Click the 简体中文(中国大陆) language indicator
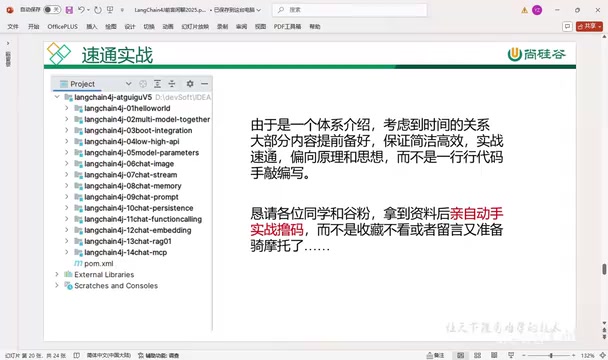608x360 pixels. pos(109,355)
